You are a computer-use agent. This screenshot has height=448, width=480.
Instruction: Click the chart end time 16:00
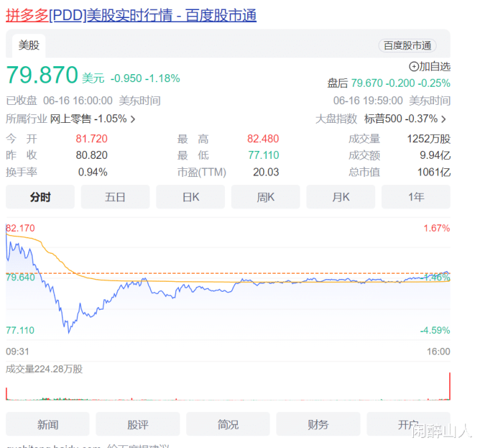point(439,351)
